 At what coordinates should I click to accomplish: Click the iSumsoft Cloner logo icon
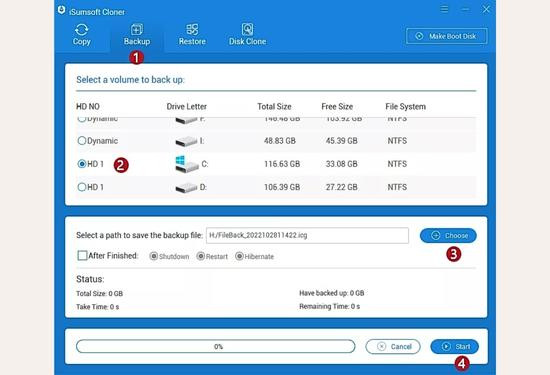pyautogui.click(x=61, y=10)
